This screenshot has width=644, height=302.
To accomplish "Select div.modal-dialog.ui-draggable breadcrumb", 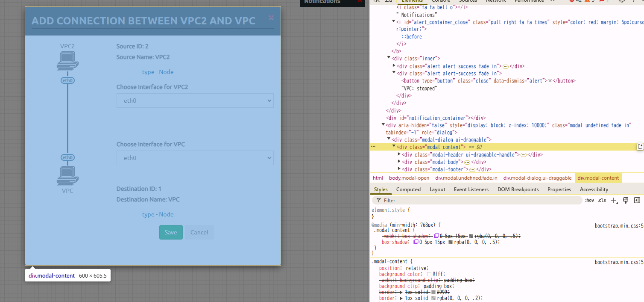I will point(537,178).
